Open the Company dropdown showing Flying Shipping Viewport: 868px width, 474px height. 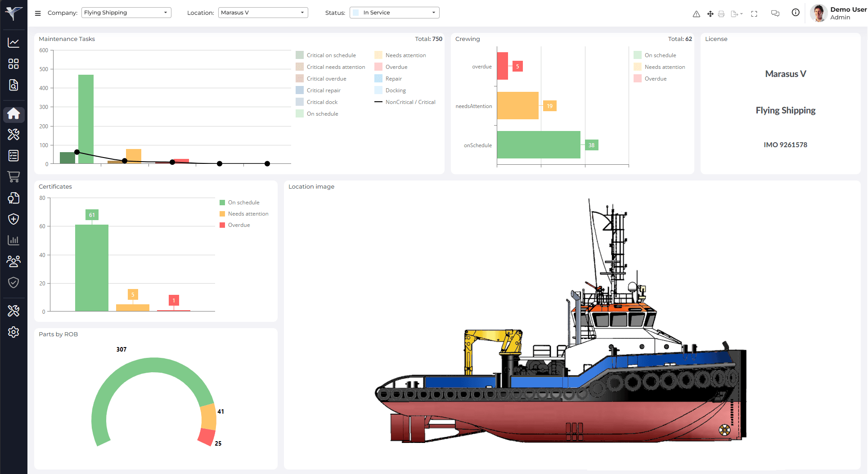coord(126,13)
